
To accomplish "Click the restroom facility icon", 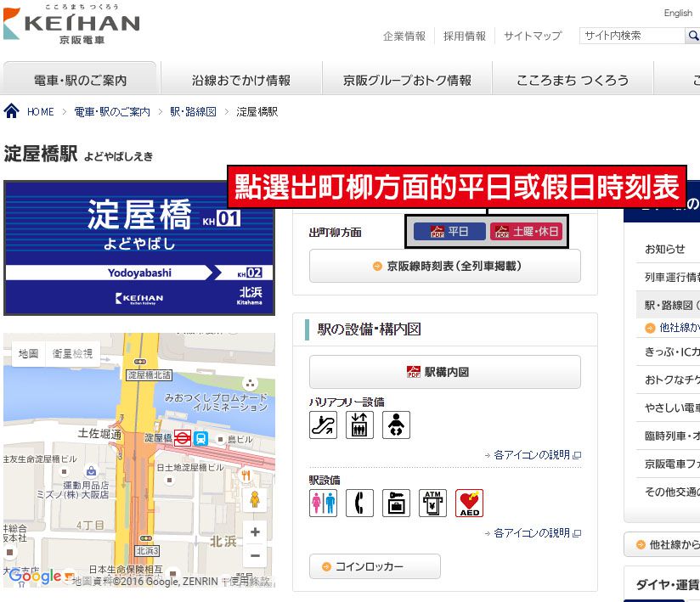I will pyautogui.click(x=323, y=503).
